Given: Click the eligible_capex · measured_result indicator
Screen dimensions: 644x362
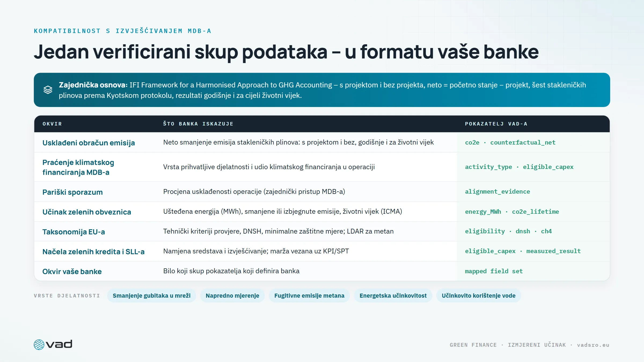Looking at the screenshot, I should click(523, 251).
